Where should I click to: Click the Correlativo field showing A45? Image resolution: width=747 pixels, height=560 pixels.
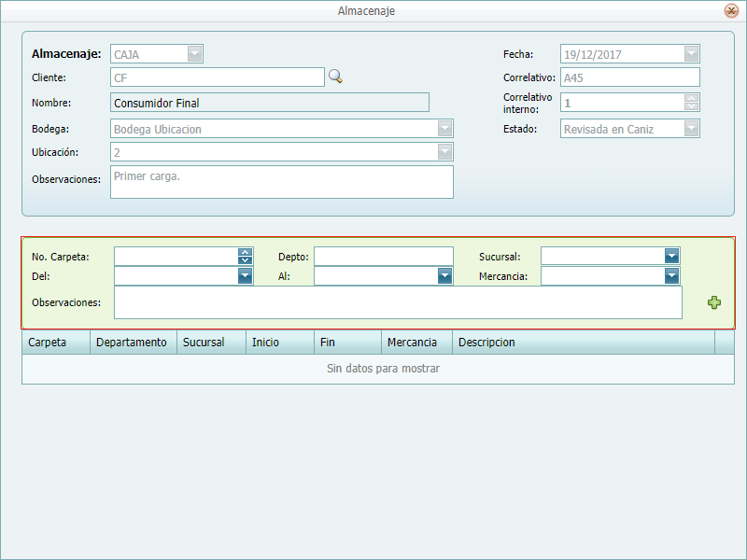click(x=629, y=77)
